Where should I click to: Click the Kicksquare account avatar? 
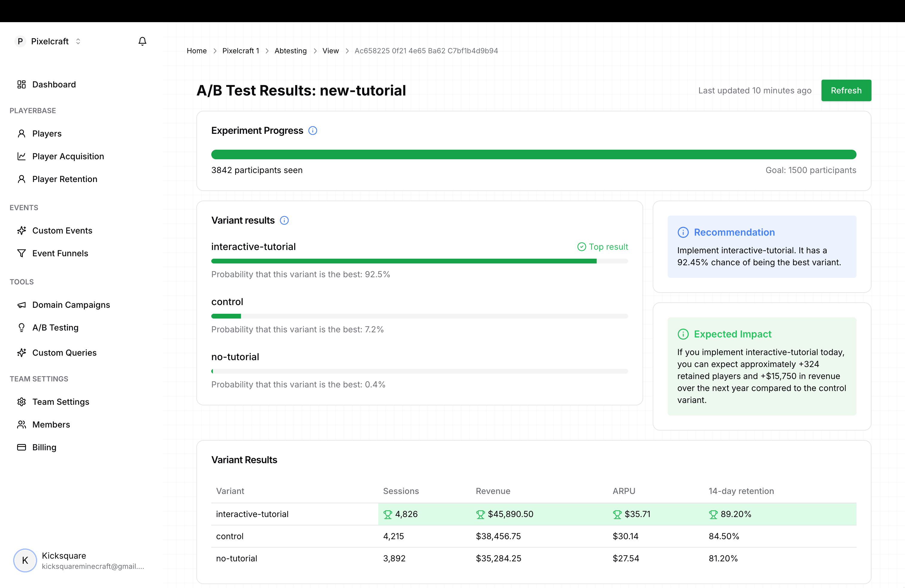click(x=25, y=560)
